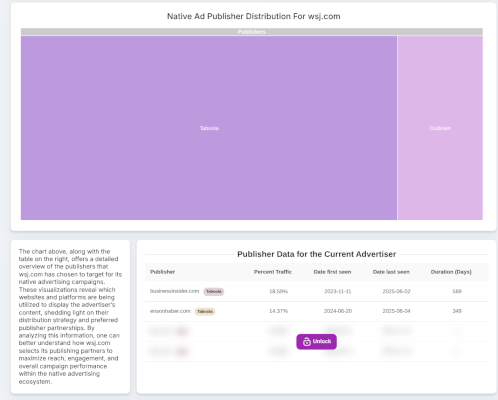Click the 349 days duration value
This screenshot has height=400, width=498.
point(457,311)
